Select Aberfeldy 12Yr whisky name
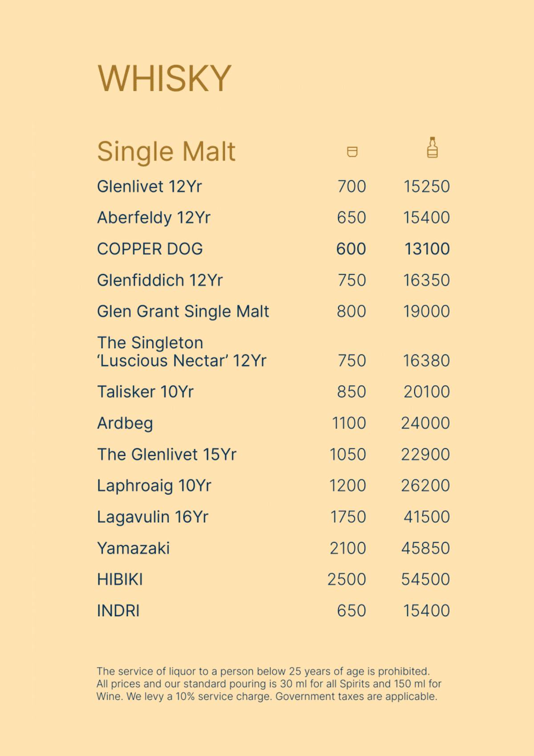This screenshot has height=756, width=534. point(154,217)
